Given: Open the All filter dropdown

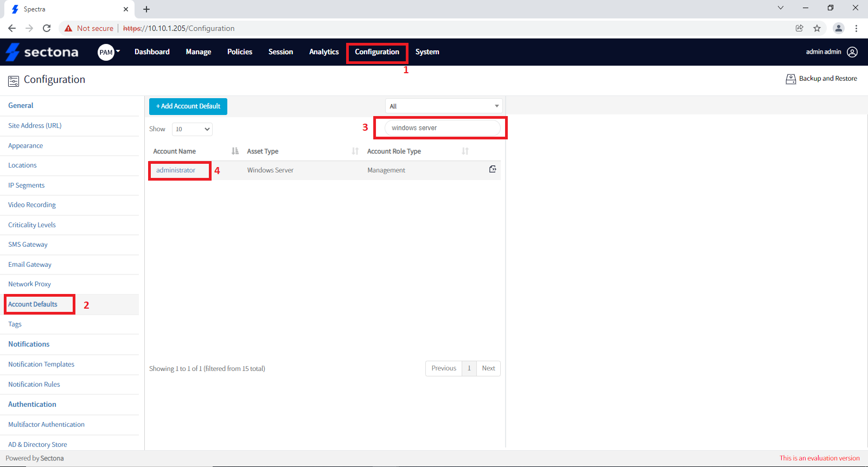Looking at the screenshot, I should [443, 106].
